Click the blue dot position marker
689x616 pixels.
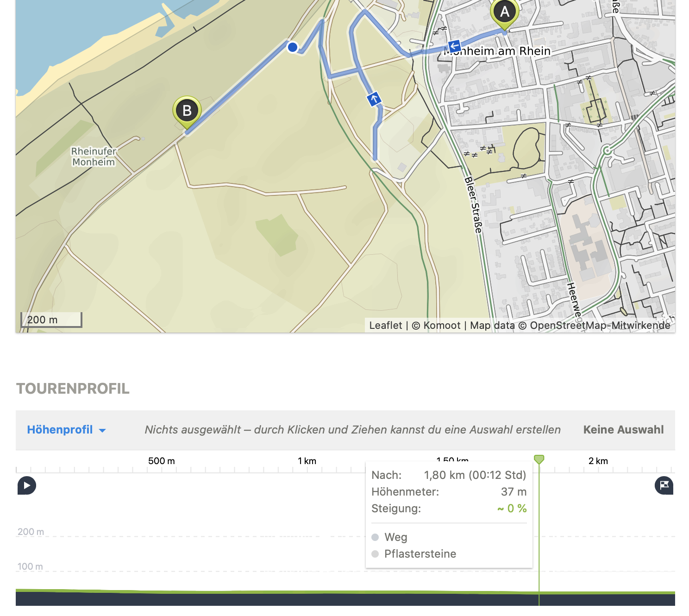click(293, 47)
